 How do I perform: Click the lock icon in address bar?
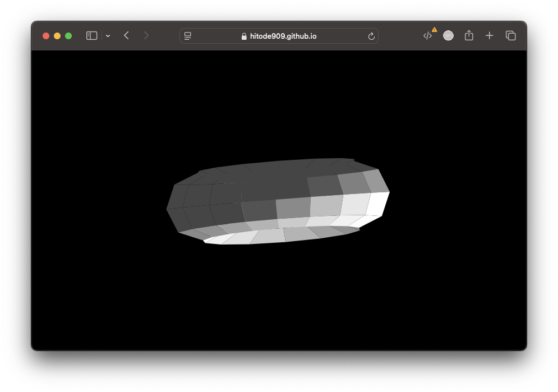(244, 36)
